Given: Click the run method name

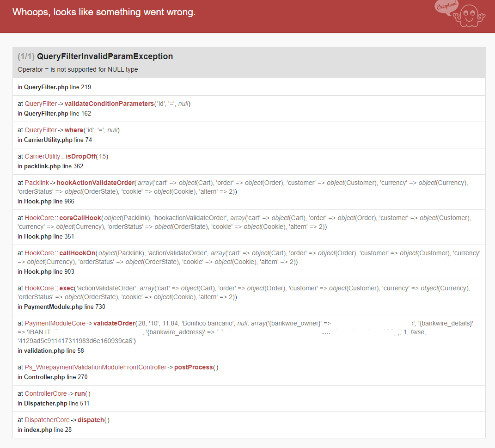Looking at the screenshot, I should 80,394.
